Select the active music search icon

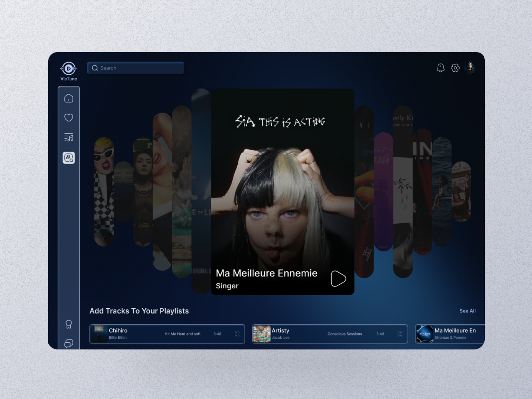click(68, 158)
